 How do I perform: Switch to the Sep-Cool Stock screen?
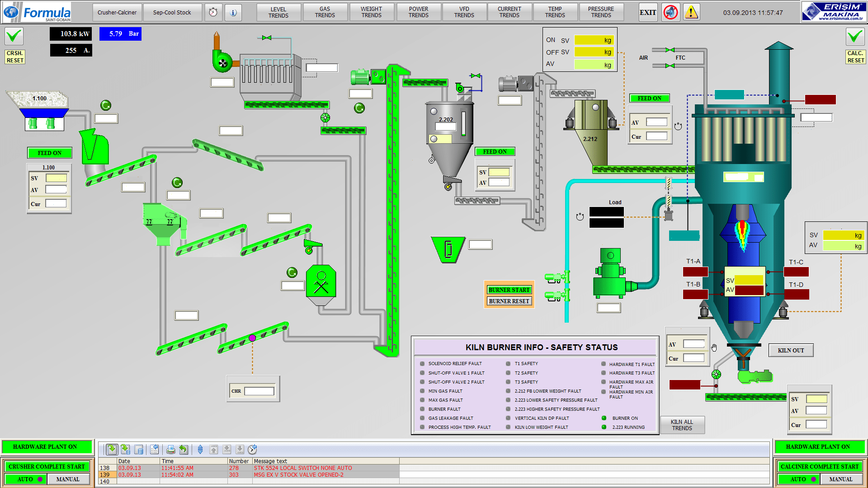[172, 12]
